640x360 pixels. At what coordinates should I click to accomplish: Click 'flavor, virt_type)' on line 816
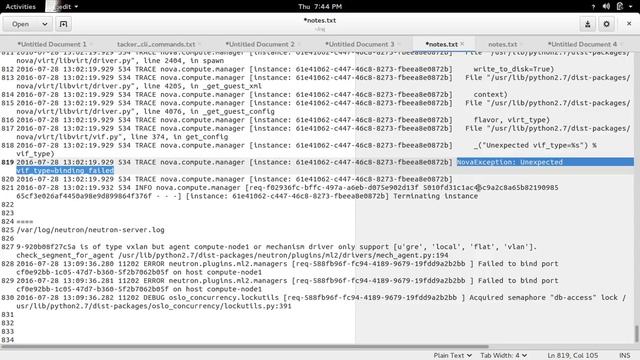[x=511, y=120]
